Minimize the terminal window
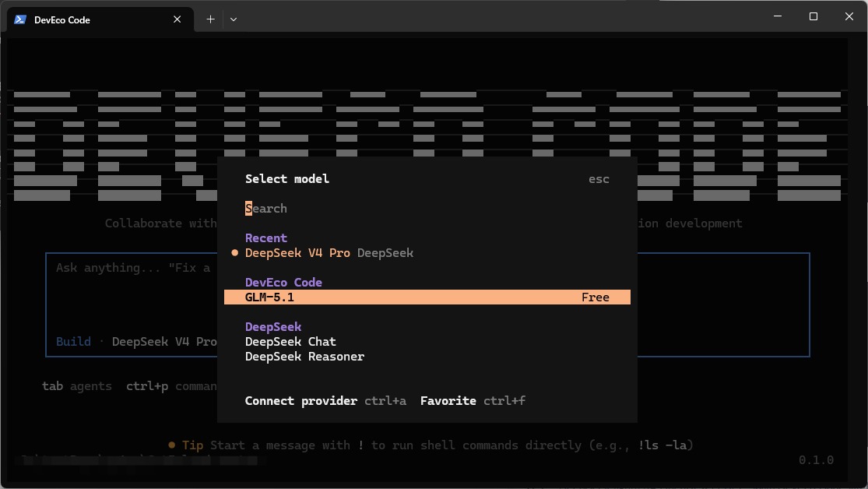The image size is (868, 489). pyautogui.click(x=778, y=16)
